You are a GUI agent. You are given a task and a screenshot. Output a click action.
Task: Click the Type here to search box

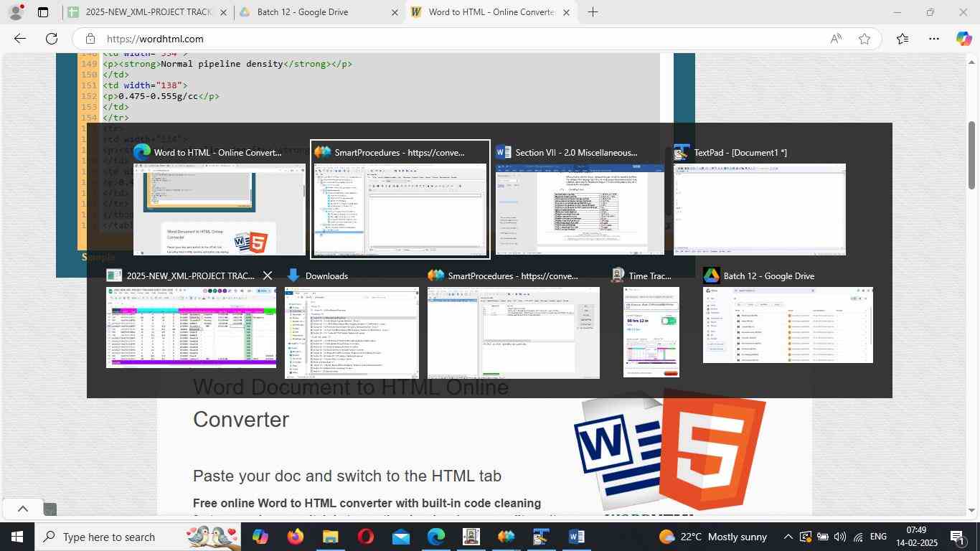point(138,537)
